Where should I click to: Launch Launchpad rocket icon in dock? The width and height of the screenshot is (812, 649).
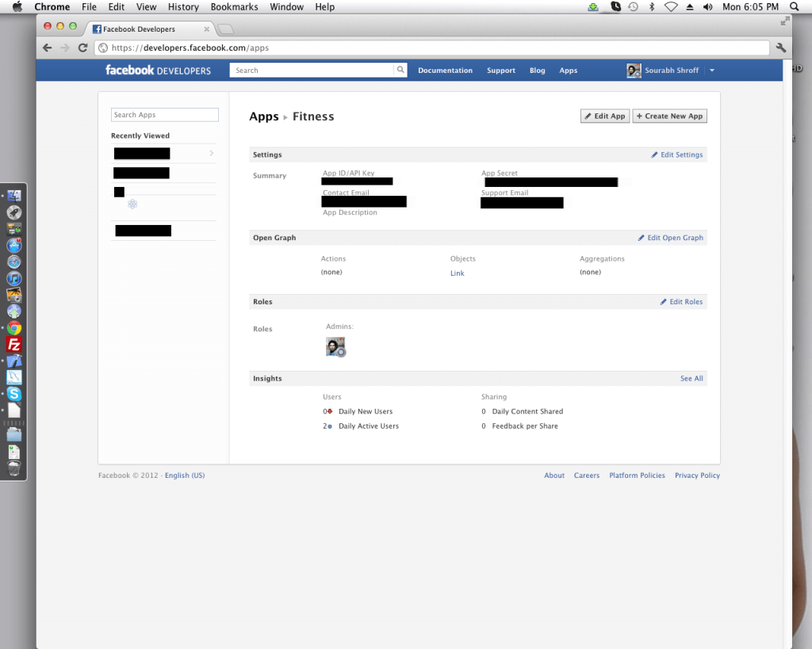14,212
